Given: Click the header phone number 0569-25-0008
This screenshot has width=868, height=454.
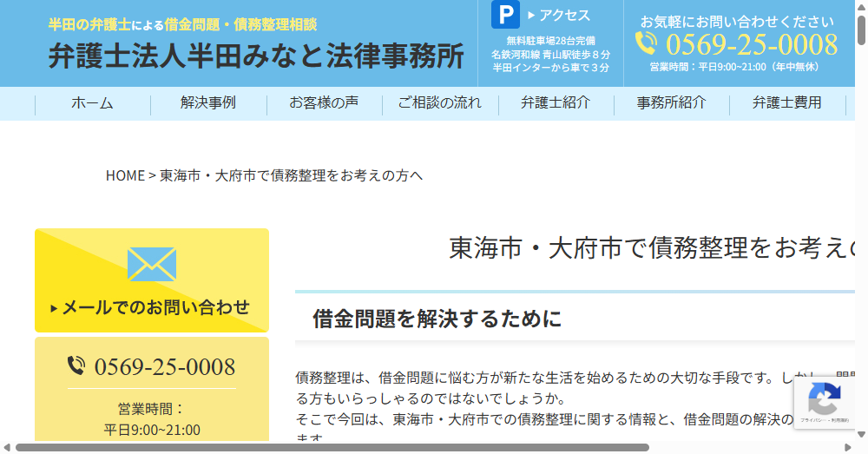Looking at the screenshot, I should [752, 44].
